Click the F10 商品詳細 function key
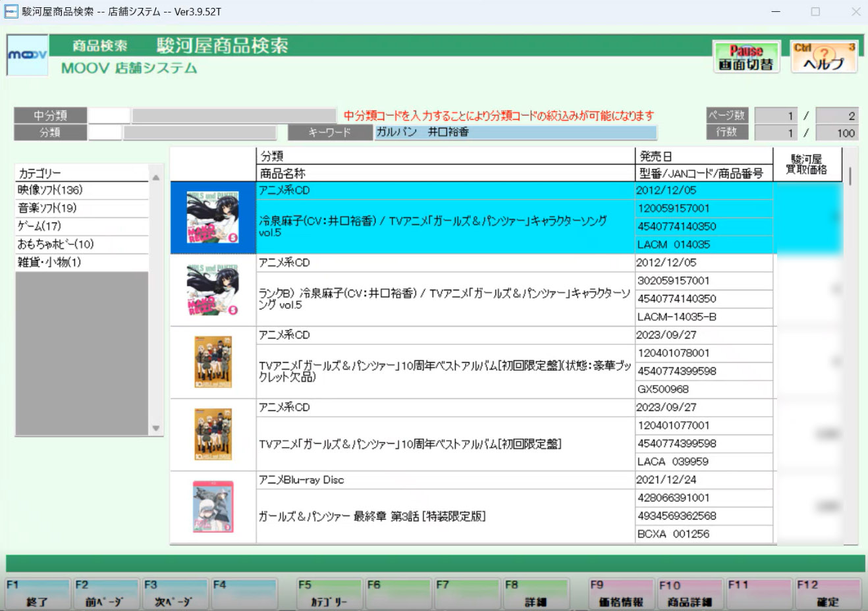The width and height of the screenshot is (868, 611). pos(690,594)
